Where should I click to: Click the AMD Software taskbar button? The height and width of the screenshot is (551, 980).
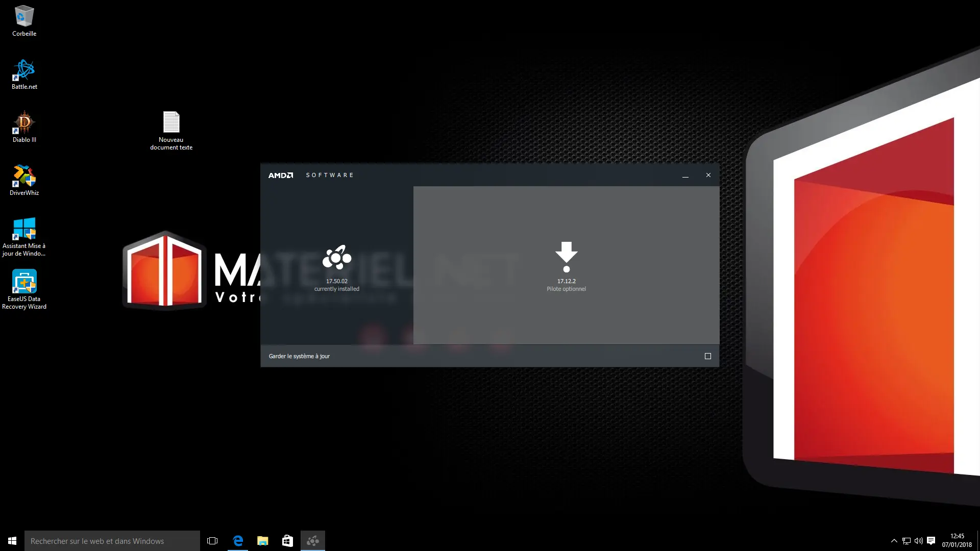click(x=313, y=541)
